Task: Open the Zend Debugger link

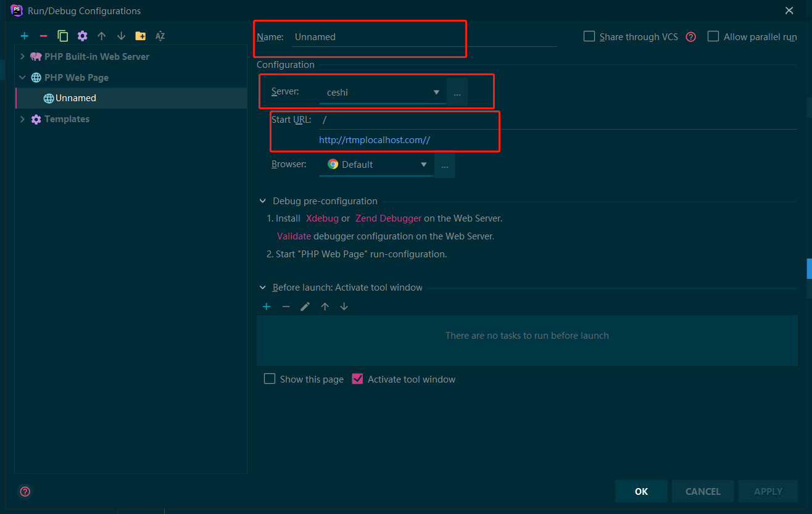Action: coord(389,218)
